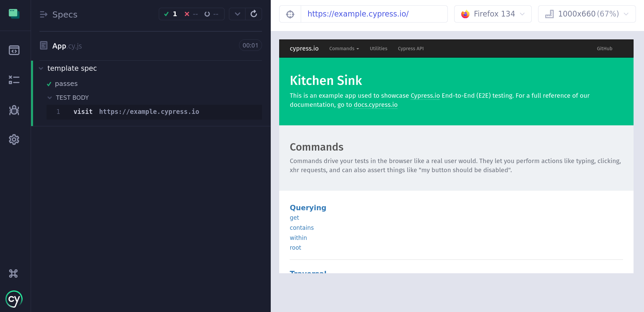Follow the docs.cypress.io link

(x=375, y=104)
